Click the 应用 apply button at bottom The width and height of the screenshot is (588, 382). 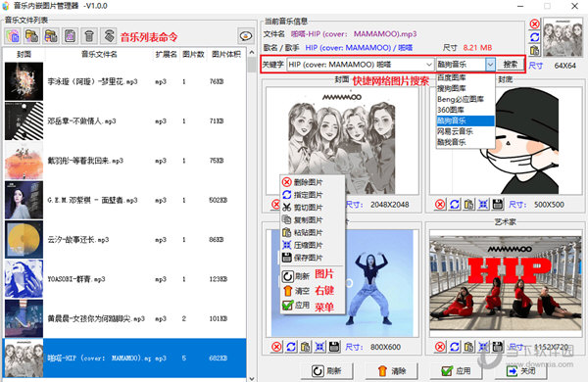coord(456,371)
